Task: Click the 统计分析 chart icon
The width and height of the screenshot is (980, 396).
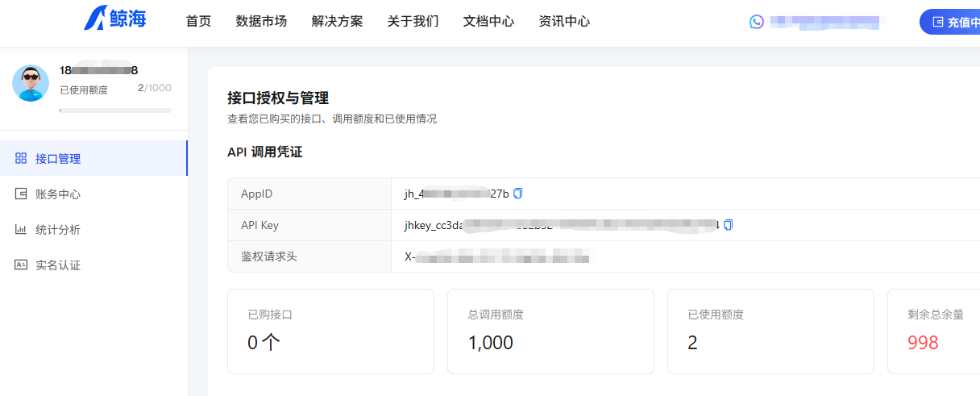Action: coord(21,229)
